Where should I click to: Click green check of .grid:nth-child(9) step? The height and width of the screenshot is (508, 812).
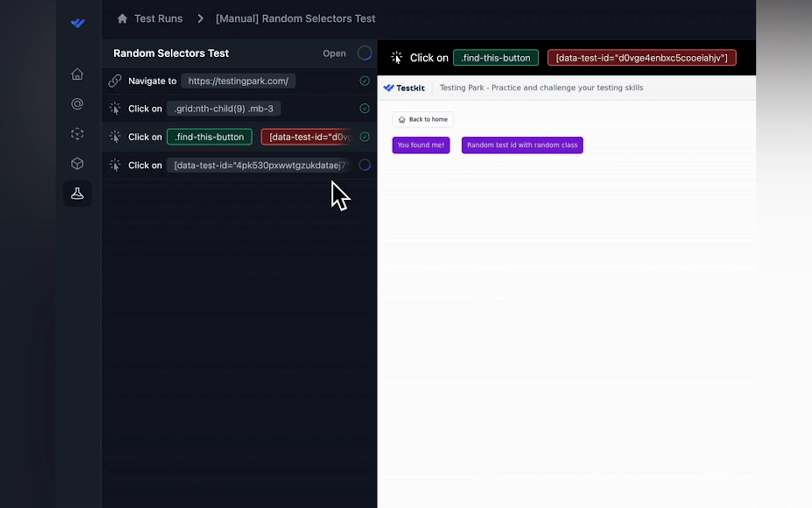pyautogui.click(x=364, y=108)
